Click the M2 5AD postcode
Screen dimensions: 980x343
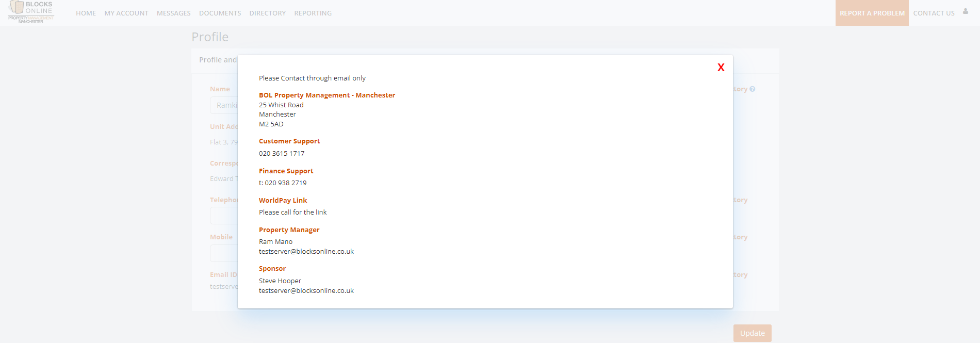[271, 124]
